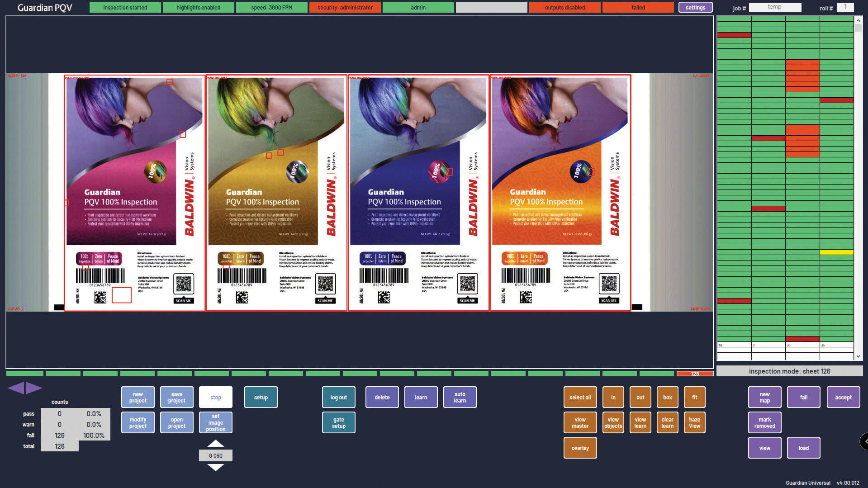Click the defect map scroll up arrow
The image size is (868, 488).
tap(858, 20)
